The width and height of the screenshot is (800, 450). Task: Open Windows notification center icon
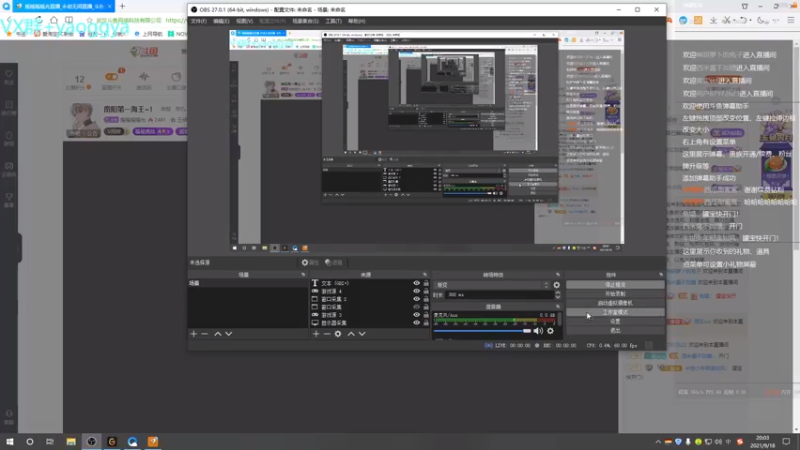pos(786,441)
